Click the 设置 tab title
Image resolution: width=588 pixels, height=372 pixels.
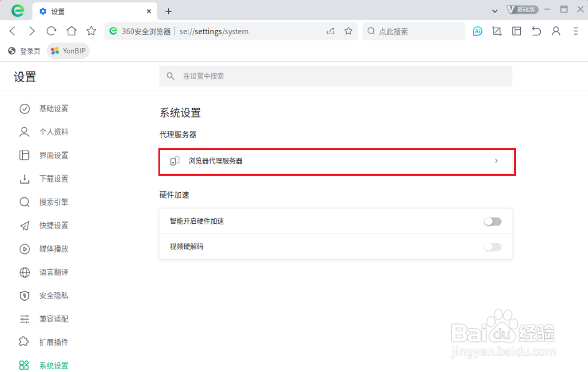[58, 11]
